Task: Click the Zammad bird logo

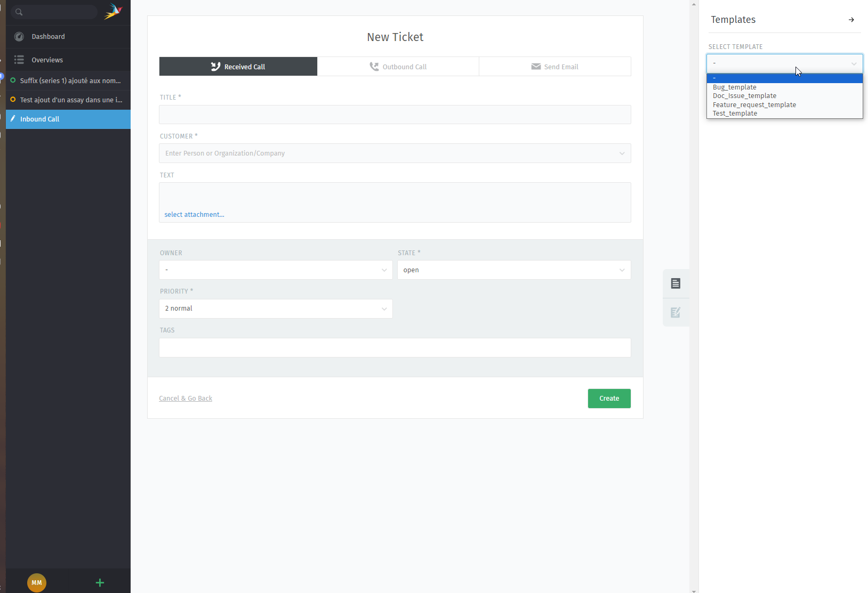Action: coord(113,12)
